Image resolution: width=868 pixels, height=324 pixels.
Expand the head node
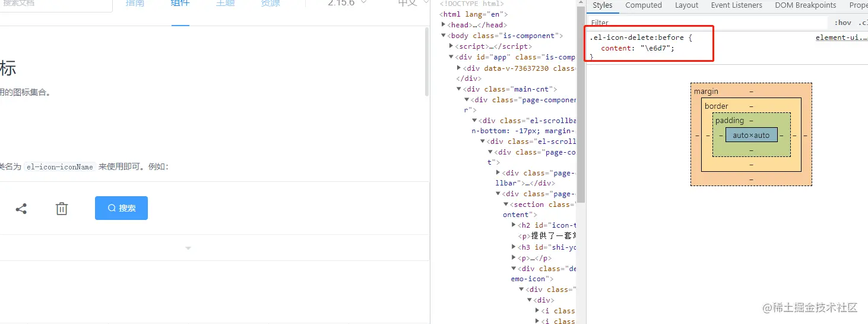click(x=443, y=25)
